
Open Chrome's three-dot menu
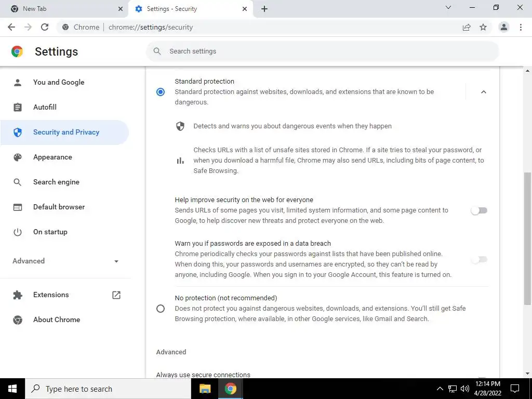(x=521, y=27)
